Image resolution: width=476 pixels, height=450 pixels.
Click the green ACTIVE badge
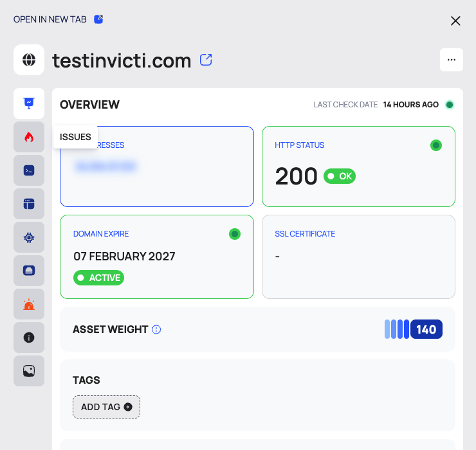(x=98, y=278)
